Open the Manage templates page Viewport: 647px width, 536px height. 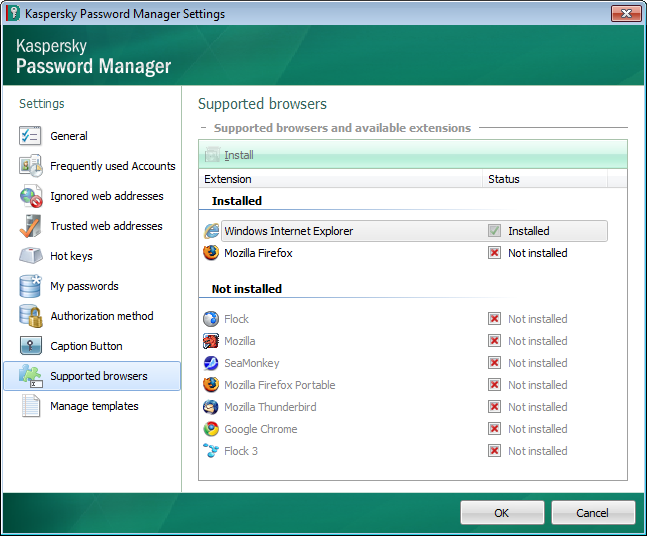pos(94,406)
